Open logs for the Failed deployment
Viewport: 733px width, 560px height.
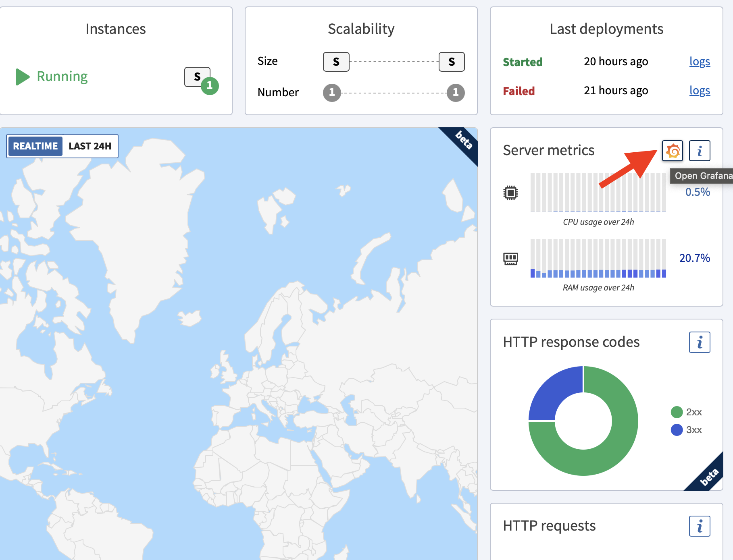(x=700, y=91)
